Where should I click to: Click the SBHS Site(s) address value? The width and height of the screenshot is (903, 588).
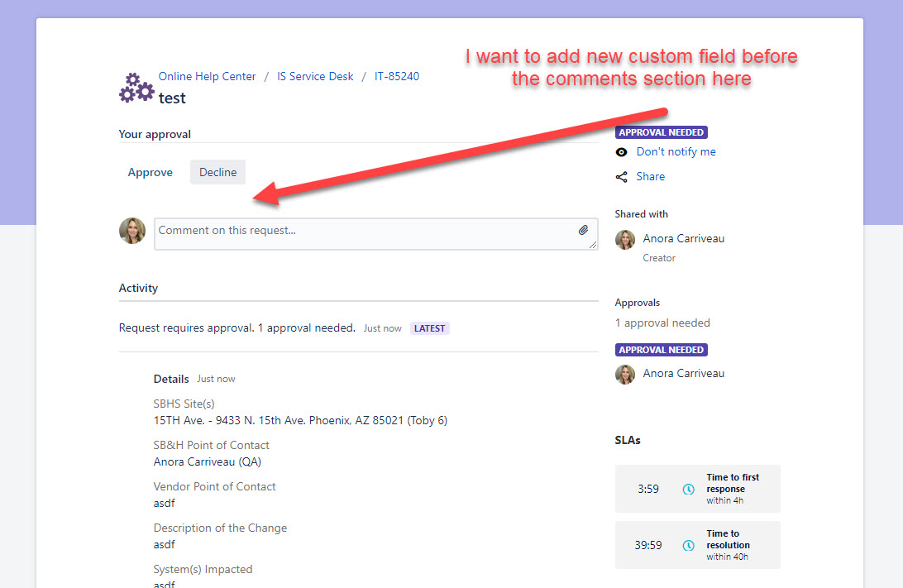tap(301, 420)
